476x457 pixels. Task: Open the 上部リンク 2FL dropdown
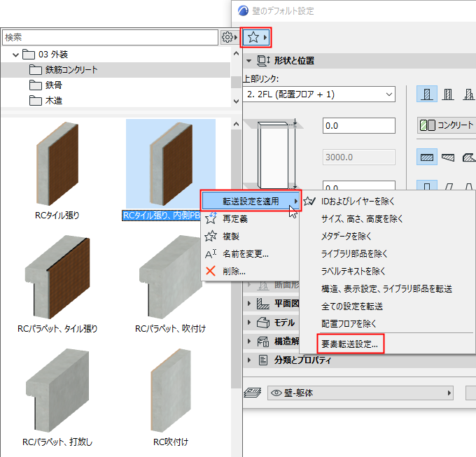pyautogui.click(x=319, y=94)
